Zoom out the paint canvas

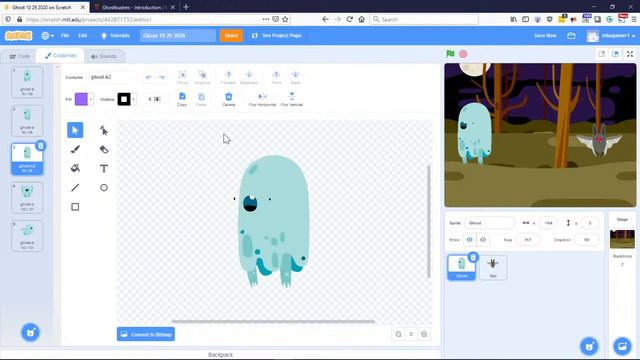[398, 334]
